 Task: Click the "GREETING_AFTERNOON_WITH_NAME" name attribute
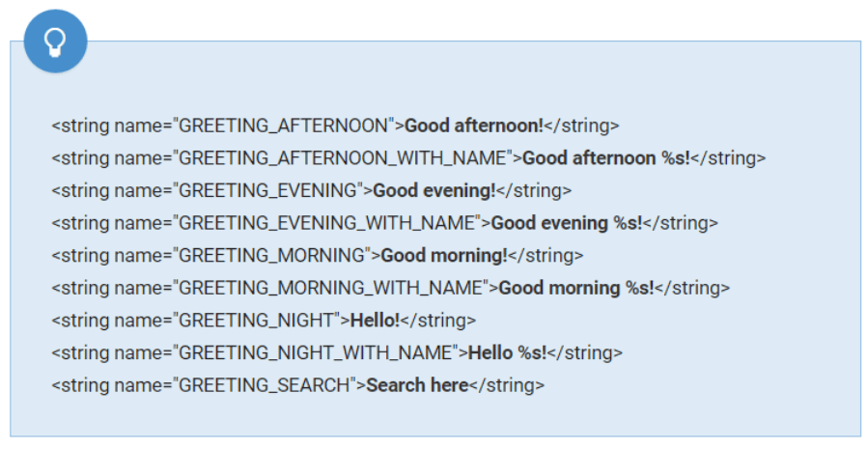point(344,158)
